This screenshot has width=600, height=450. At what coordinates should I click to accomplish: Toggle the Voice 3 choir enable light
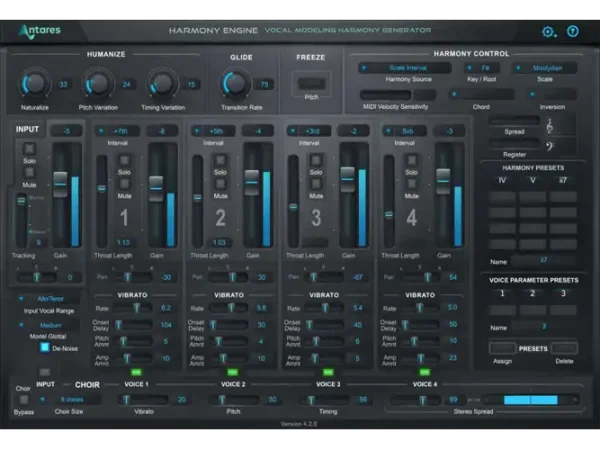(x=328, y=372)
